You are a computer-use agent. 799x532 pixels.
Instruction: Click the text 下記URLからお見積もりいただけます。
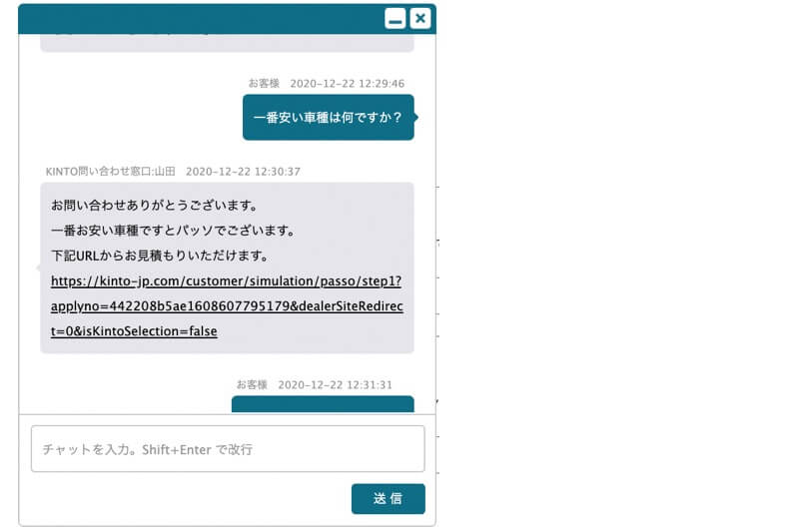coord(160,256)
